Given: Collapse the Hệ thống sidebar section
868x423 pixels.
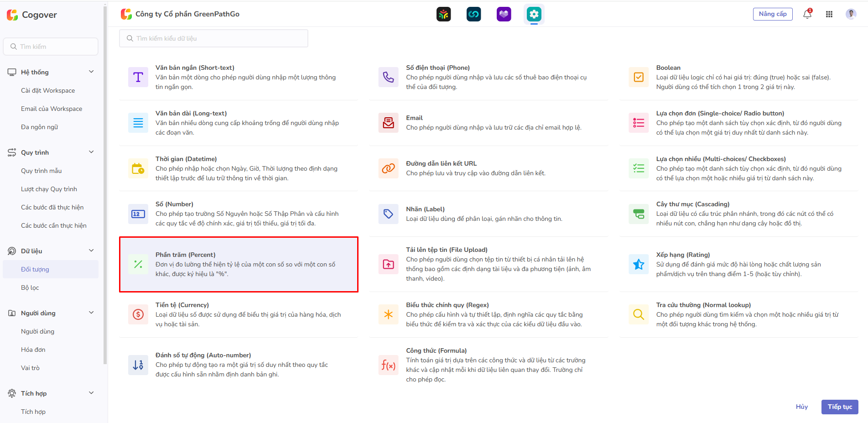Looking at the screenshot, I should [x=91, y=72].
